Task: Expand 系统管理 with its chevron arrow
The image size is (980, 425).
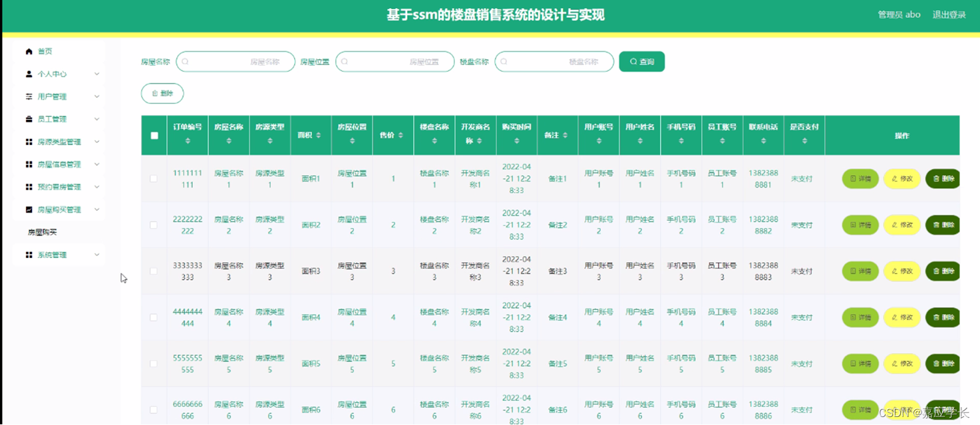Action: [96, 255]
